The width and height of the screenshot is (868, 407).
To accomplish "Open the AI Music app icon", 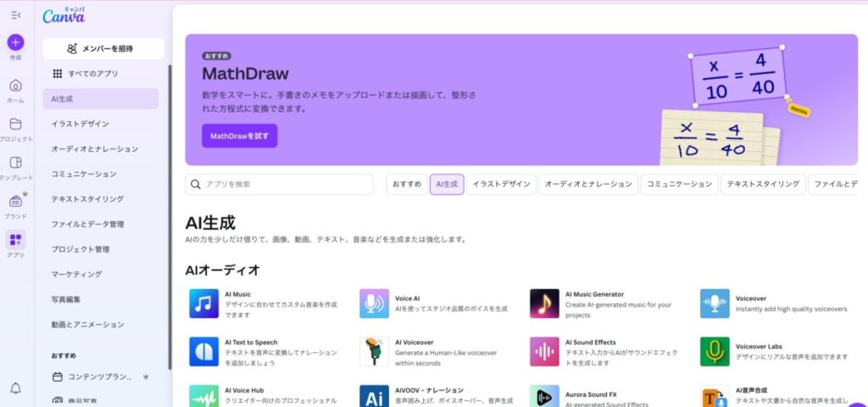I will point(203,304).
